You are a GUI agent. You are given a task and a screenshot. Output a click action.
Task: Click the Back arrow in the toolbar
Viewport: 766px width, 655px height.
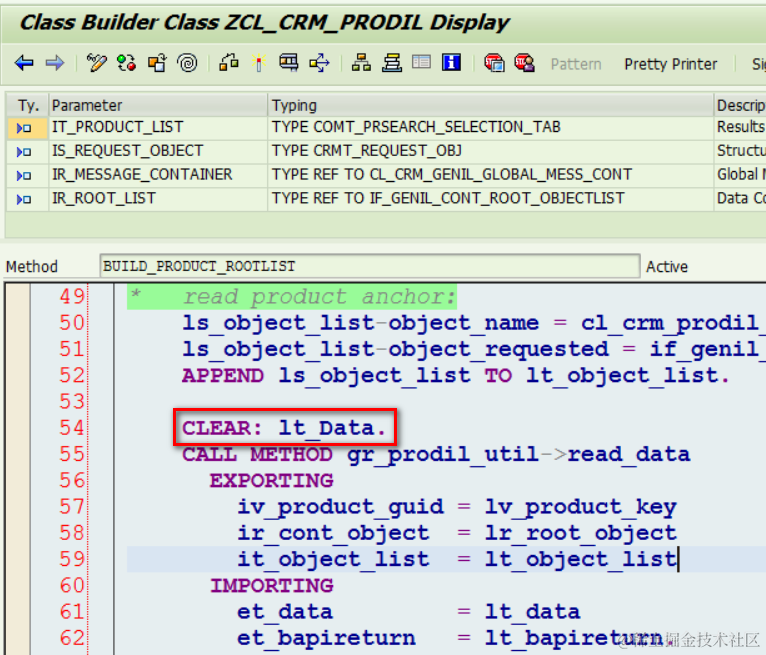click(24, 63)
